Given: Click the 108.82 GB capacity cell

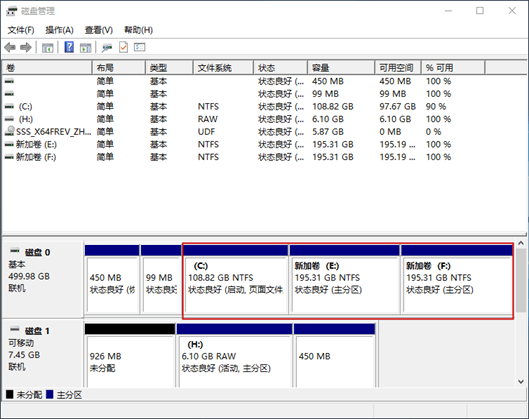Looking at the screenshot, I should tap(333, 107).
